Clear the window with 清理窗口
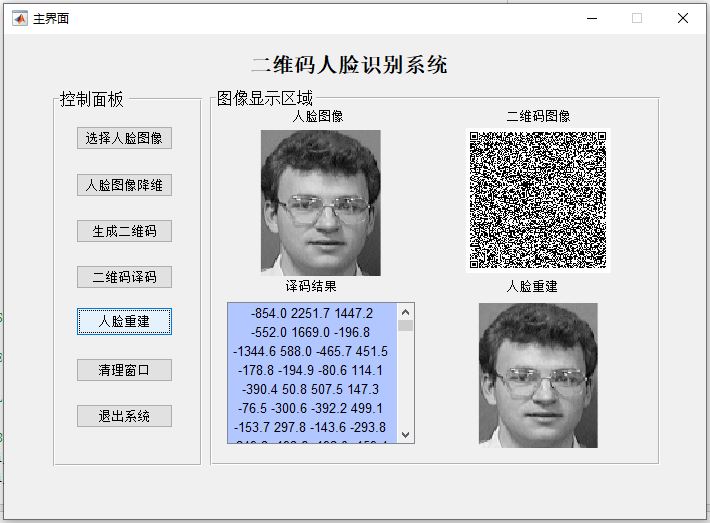 click(x=124, y=370)
